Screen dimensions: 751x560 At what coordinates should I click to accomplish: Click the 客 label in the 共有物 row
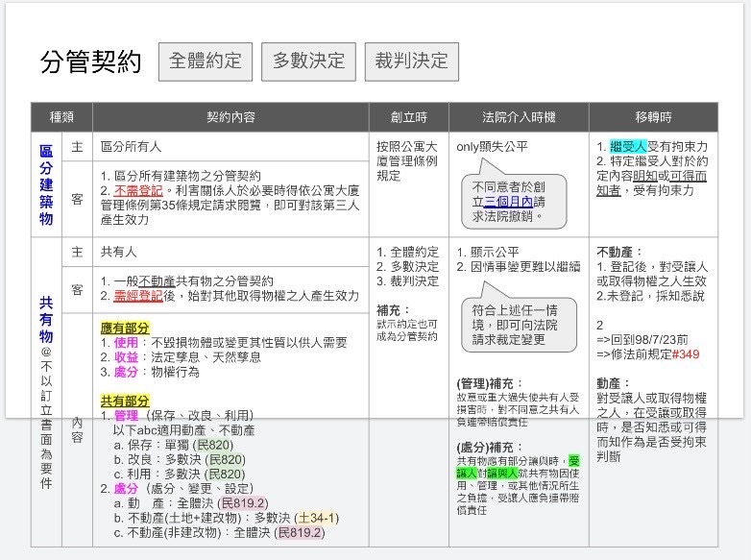[x=77, y=290]
